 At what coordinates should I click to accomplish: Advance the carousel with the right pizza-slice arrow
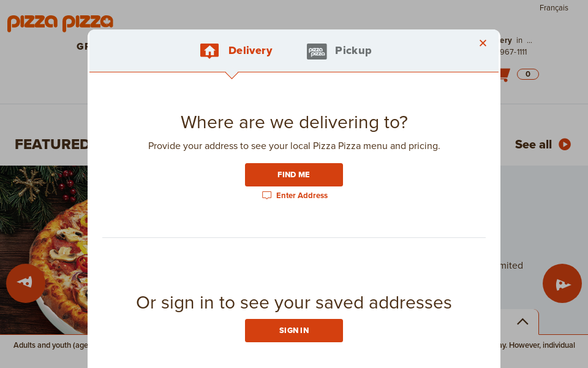pos(562,283)
